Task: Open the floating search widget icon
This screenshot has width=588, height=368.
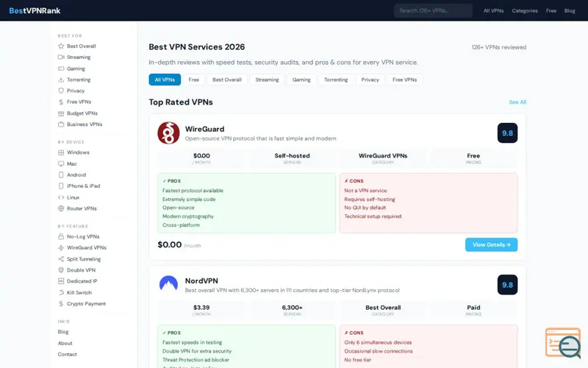Action: (x=563, y=343)
